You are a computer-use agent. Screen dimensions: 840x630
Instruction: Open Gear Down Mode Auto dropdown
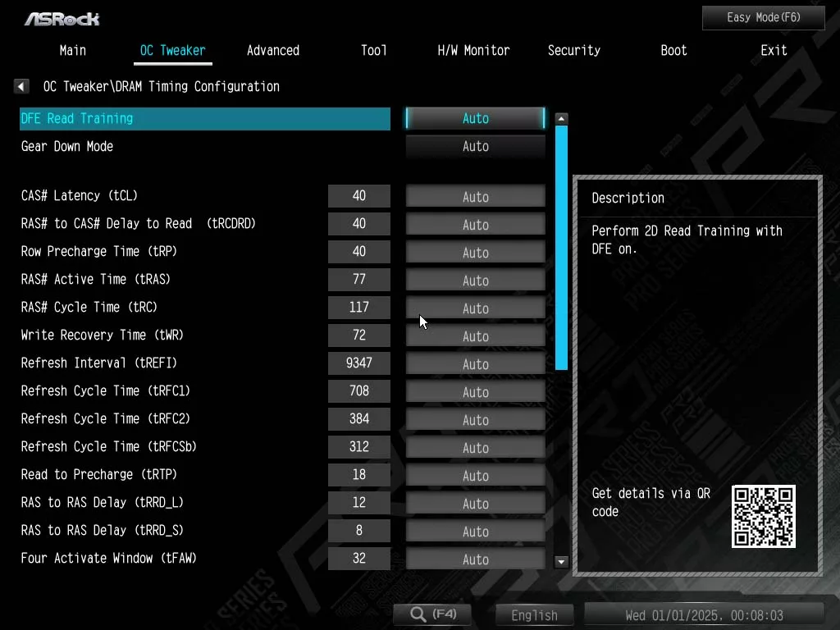pyautogui.click(x=475, y=146)
